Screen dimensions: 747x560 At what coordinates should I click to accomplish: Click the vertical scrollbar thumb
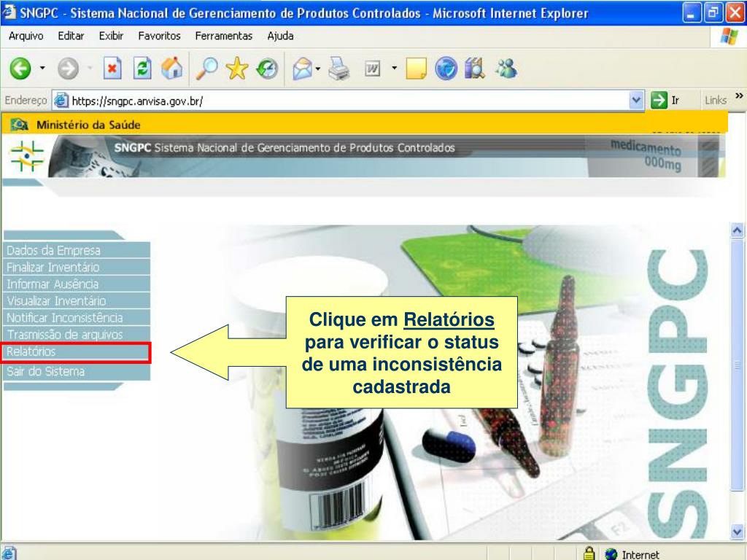[737, 365]
